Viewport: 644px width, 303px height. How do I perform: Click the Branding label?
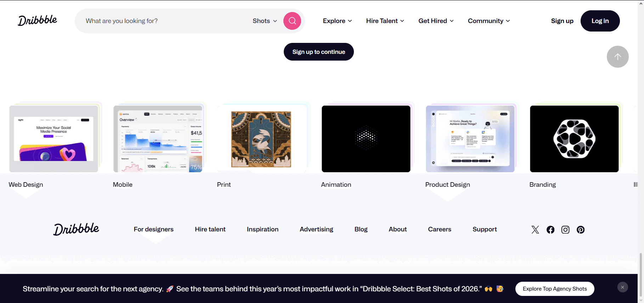click(543, 185)
